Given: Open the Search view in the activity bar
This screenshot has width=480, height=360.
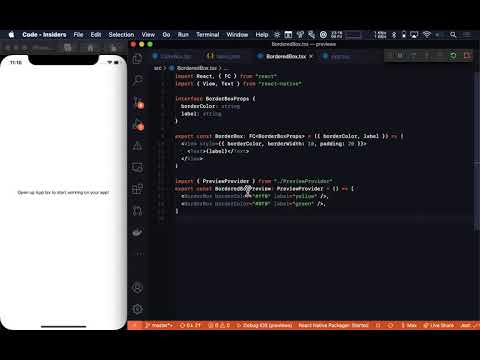Looking at the screenshot, I should 137,80.
